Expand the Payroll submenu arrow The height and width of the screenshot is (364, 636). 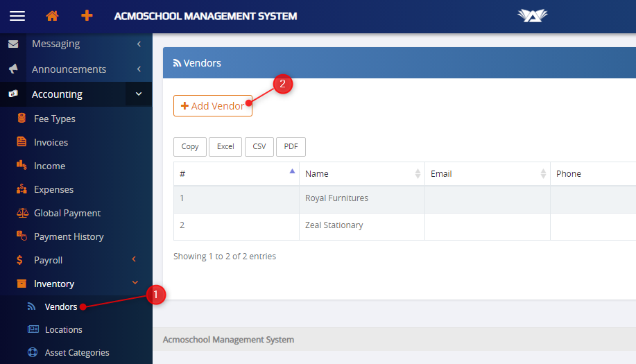[134, 260]
